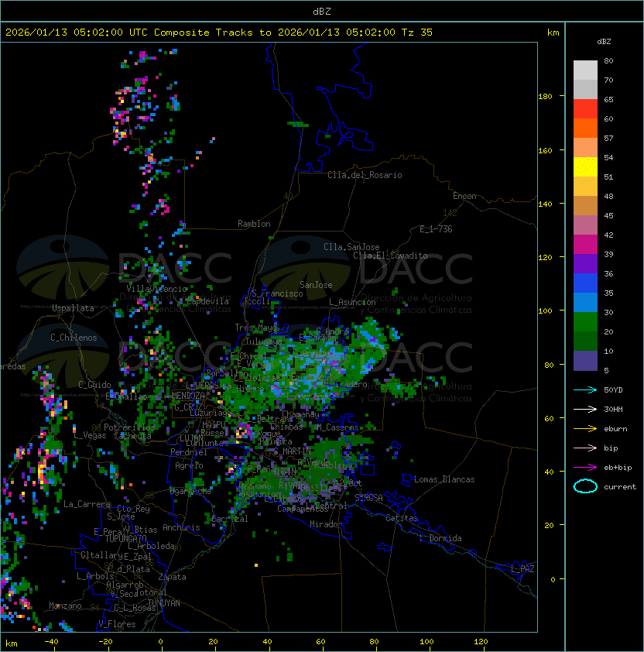Click the pink bip arrow legend icon

pyautogui.click(x=585, y=448)
